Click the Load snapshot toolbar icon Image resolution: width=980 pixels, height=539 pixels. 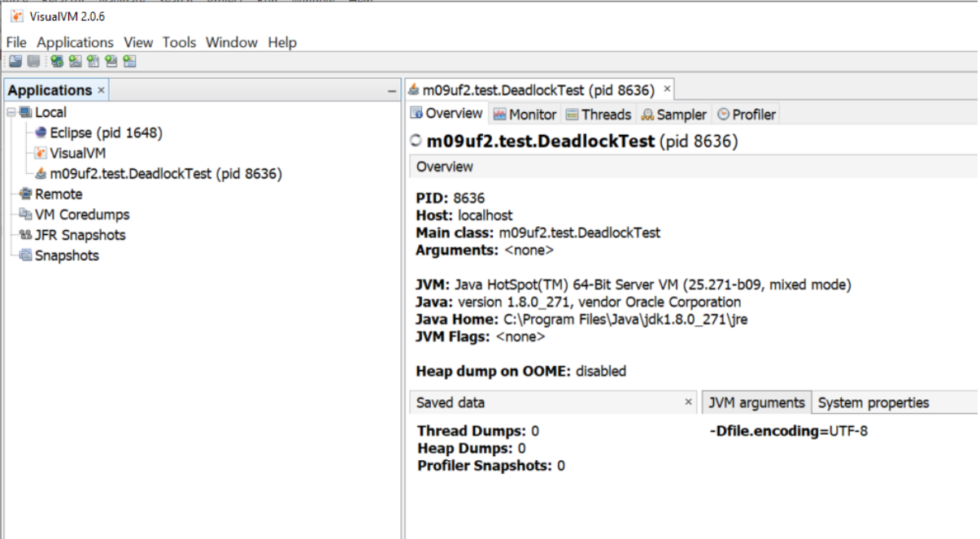[x=15, y=62]
